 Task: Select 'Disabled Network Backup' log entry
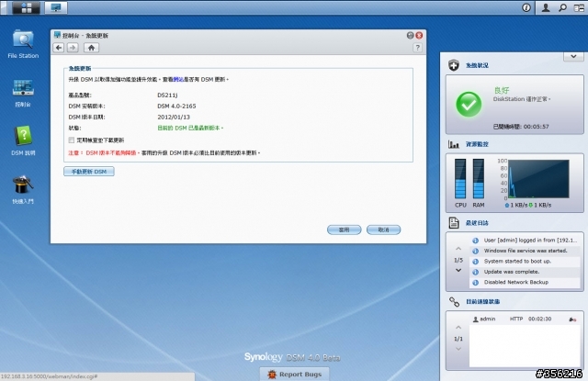click(525, 283)
